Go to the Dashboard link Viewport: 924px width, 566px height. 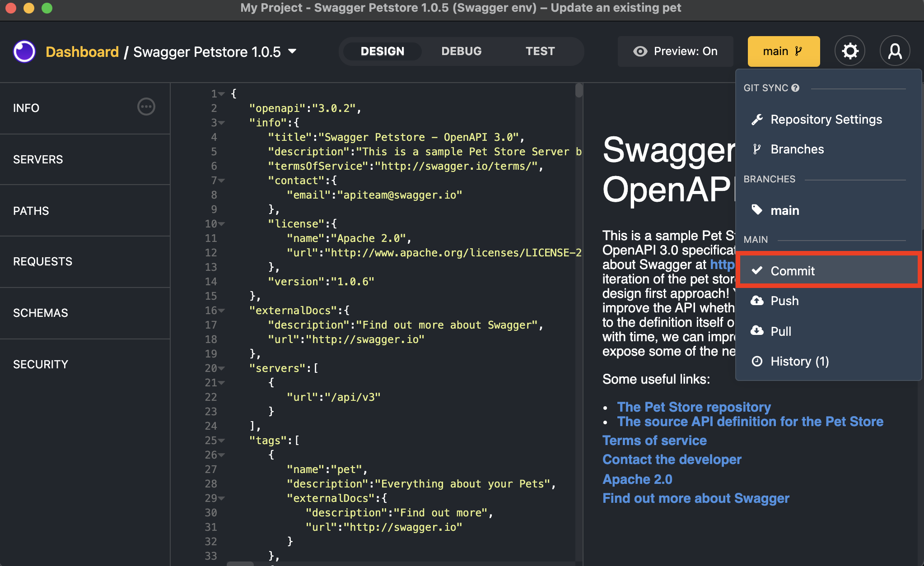click(x=82, y=51)
